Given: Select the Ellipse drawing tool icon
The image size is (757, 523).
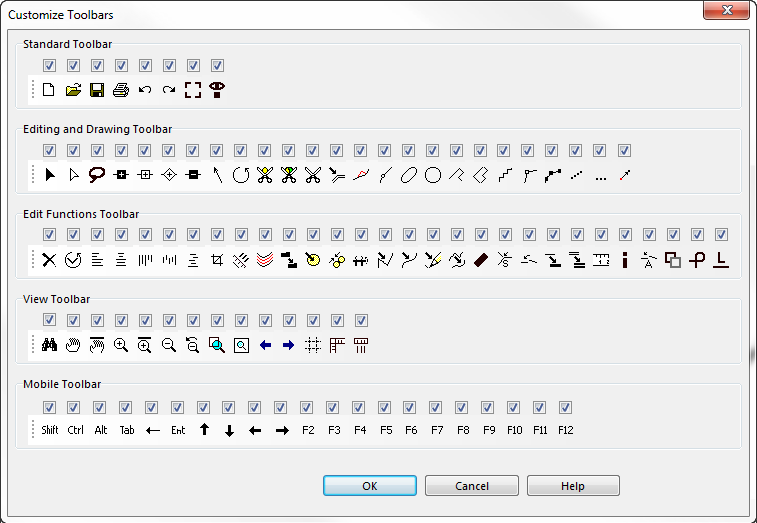Looking at the screenshot, I should [408, 175].
